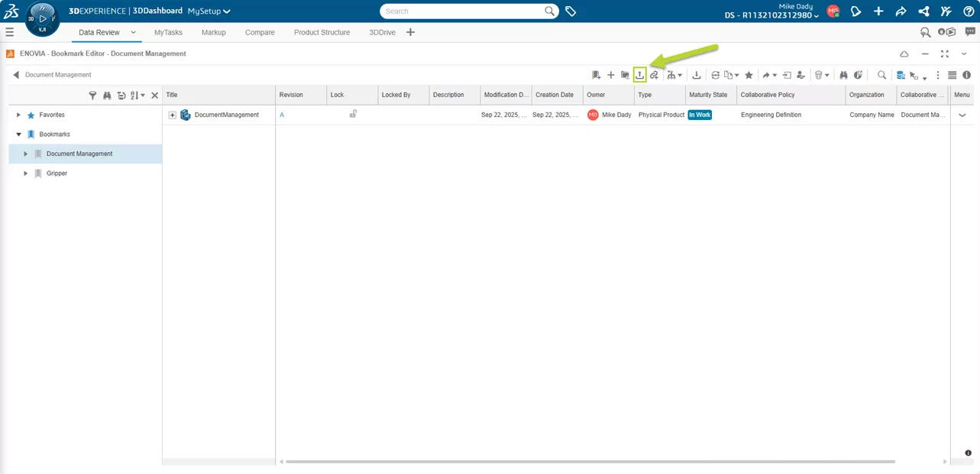Image resolution: width=980 pixels, height=474 pixels.
Task: Click the Delete (trash) icon in the toolbar
Action: pos(819,74)
